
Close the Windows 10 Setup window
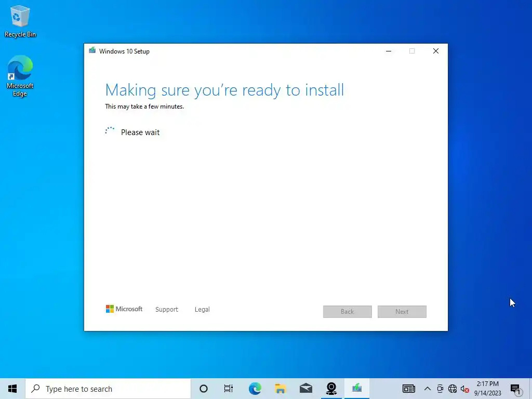[436, 51]
